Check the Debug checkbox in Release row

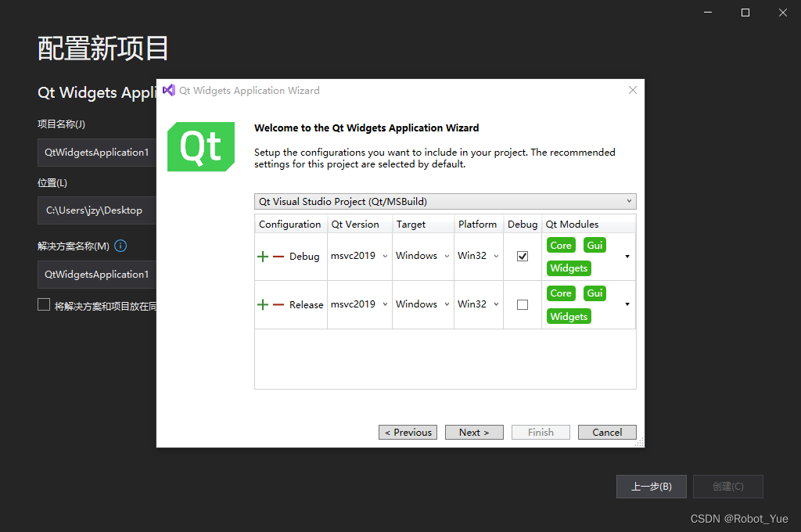(522, 304)
